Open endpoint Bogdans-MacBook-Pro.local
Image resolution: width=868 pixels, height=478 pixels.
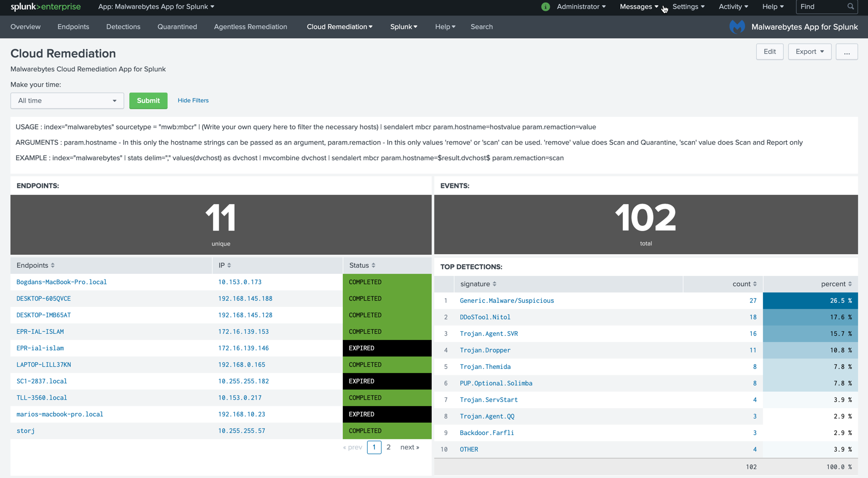click(62, 282)
